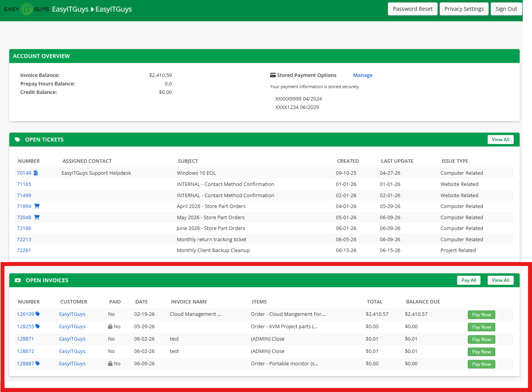This screenshot has width=532, height=392.
Task: Open ticket 72186
Action: (24, 228)
